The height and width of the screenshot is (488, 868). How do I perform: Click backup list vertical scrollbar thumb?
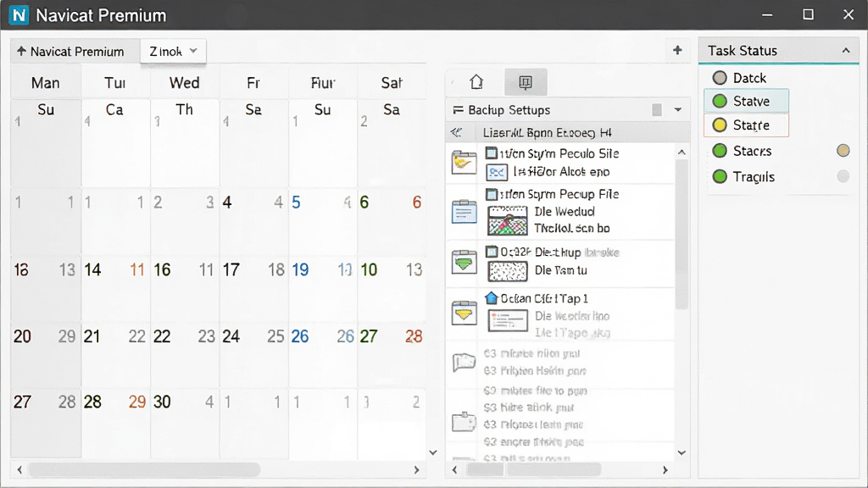(682, 236)
